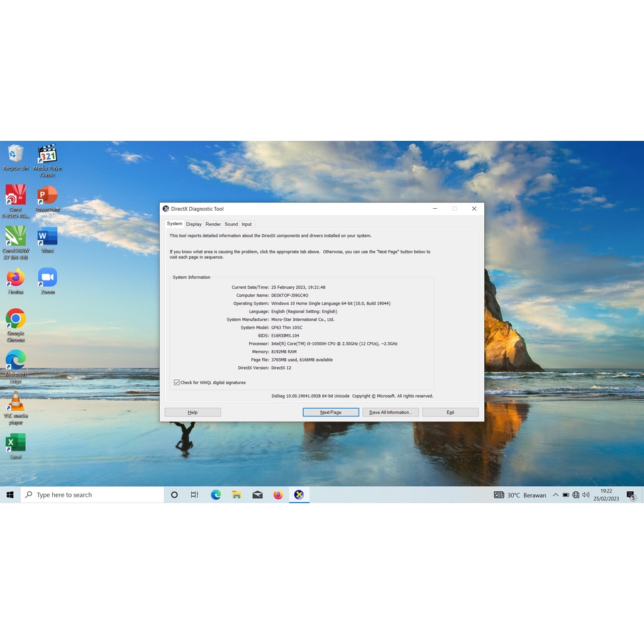The height and width of the screenshot is (644, 644).
Task: Click manufacturer Micro-Star International Co., Ltd.
Action: (303, 319)
